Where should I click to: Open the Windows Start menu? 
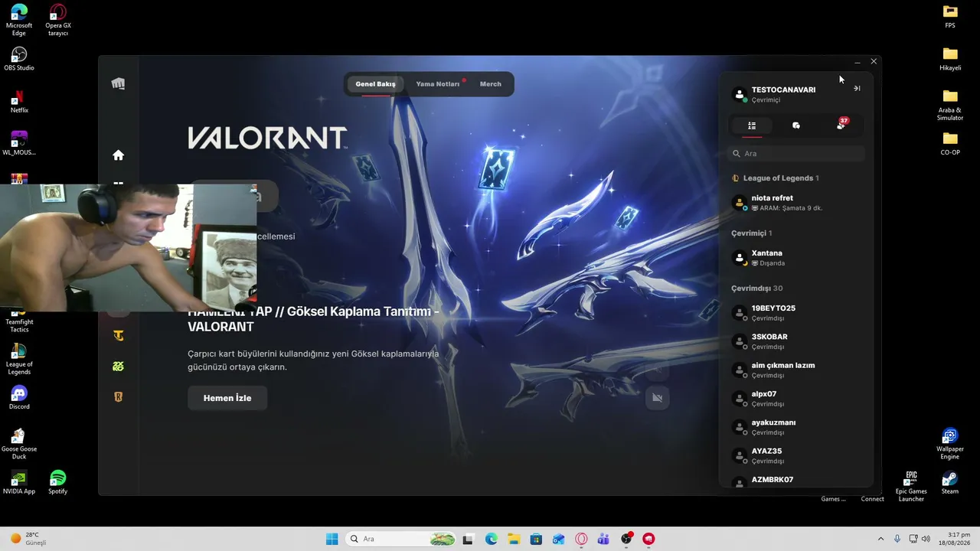coord(332,539)
